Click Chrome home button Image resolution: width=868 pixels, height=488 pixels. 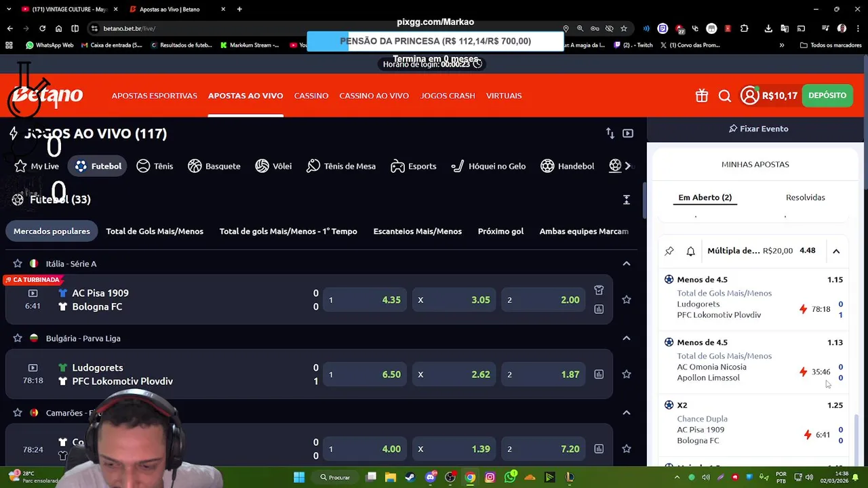click(58, 28)
